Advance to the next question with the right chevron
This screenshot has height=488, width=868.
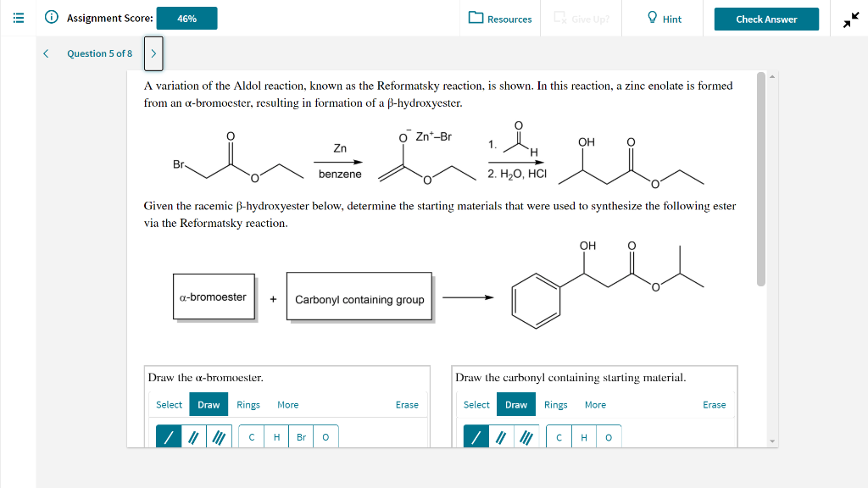coord(152,53)
